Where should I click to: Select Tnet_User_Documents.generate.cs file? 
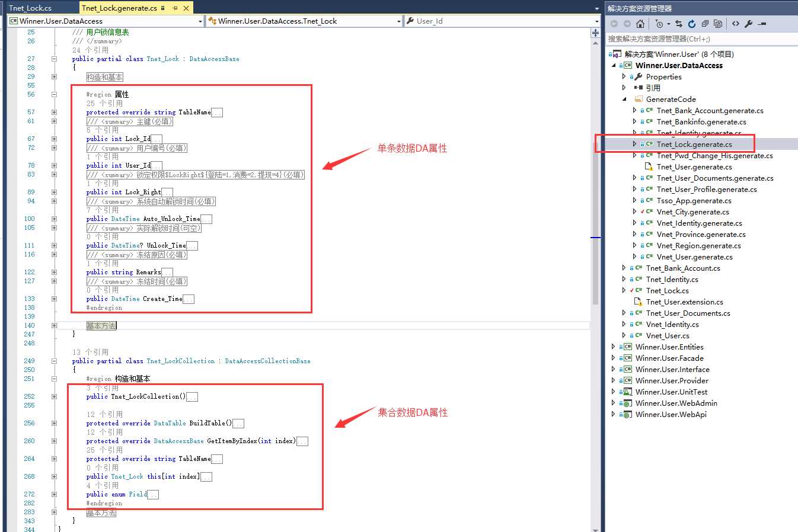[x=715, y=178]
